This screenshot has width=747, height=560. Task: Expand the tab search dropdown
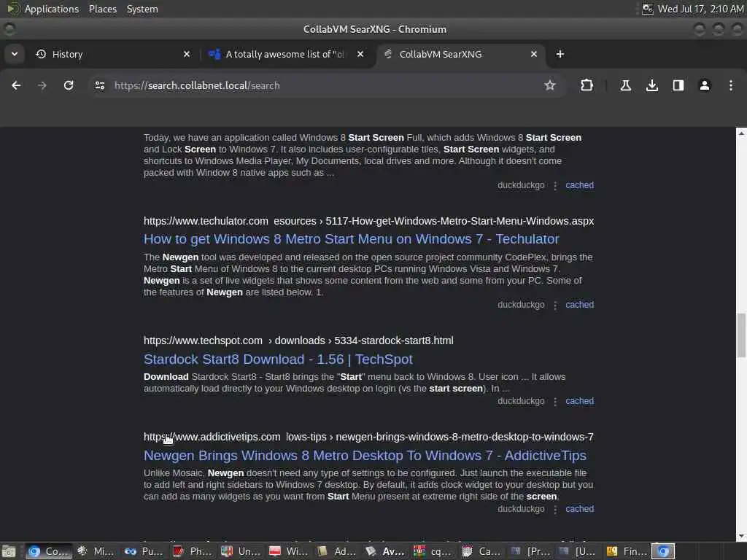15,54
